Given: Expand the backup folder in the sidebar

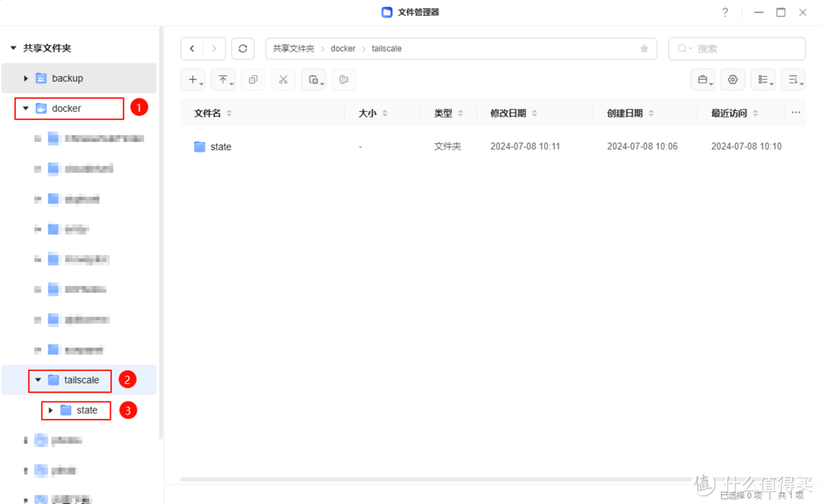Looking at the screenshot, I should 25,77.
